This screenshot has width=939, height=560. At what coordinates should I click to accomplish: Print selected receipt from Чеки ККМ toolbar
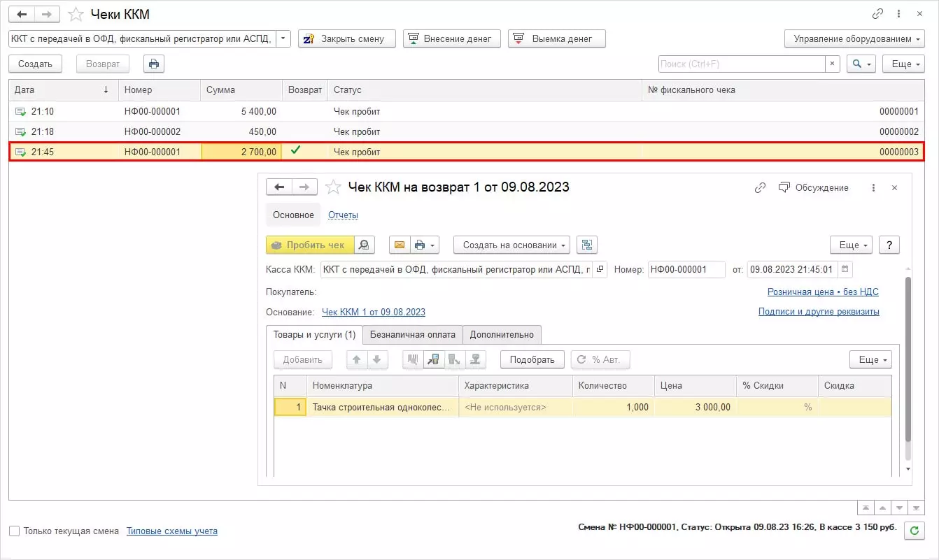click(154, 64)
